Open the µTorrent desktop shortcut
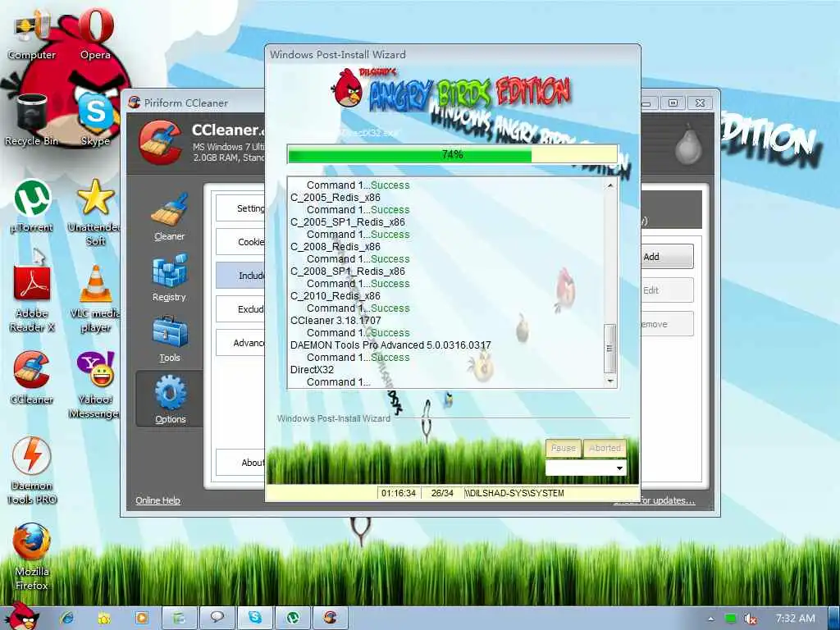 pyautogui.click(x=32, y=206)
